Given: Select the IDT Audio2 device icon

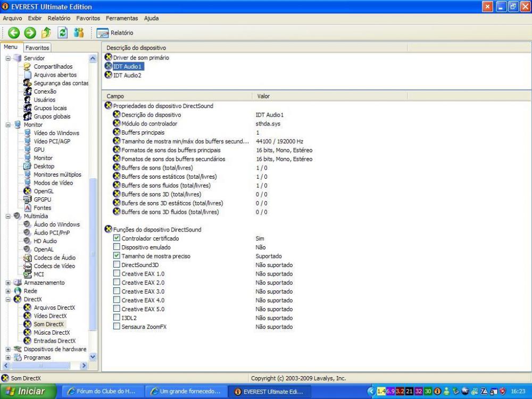Looking at the screenshot, I should tap(109, 76).
